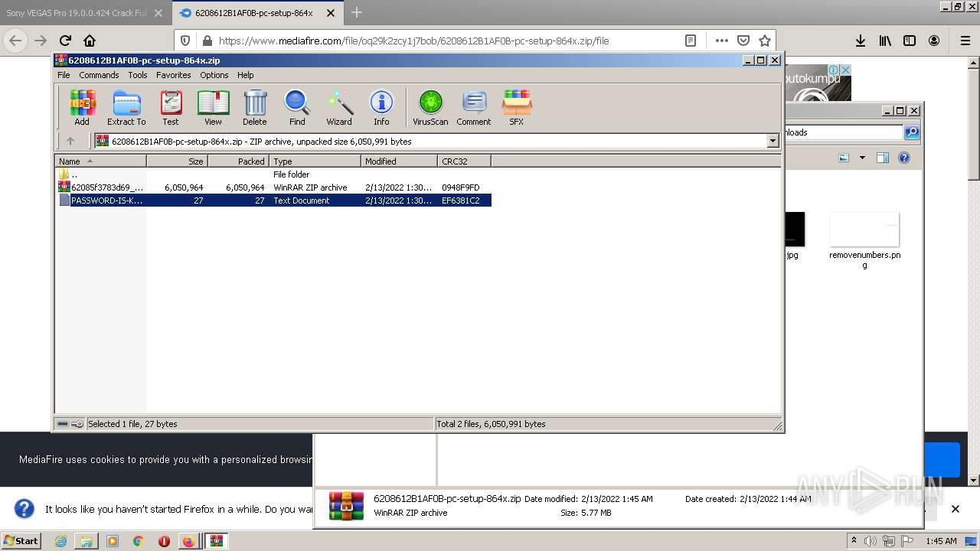Screen dimensions: 980x551
Task: Click the Add button in WinRAR toolbar
Action: 82,107
